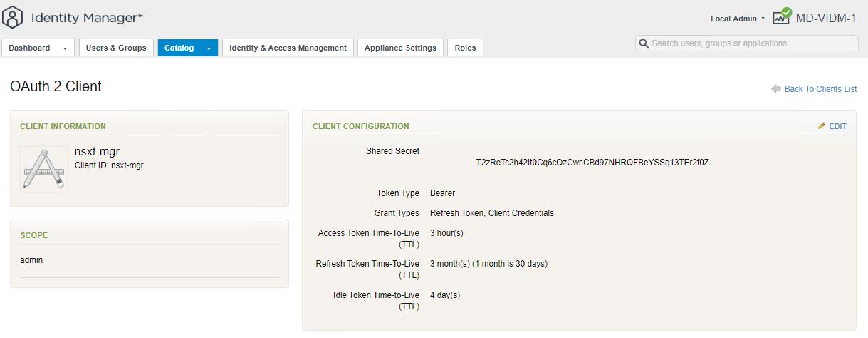The image size is (868, 338).
Task: Click the MD-VIDM-1 health monitor icon
Action: (x=781, y=16)
